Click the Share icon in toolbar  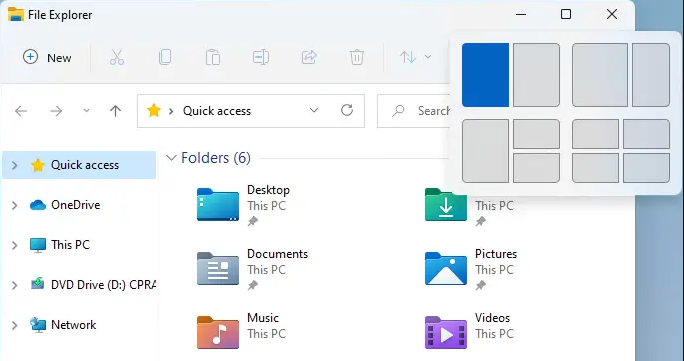point(309,57)
